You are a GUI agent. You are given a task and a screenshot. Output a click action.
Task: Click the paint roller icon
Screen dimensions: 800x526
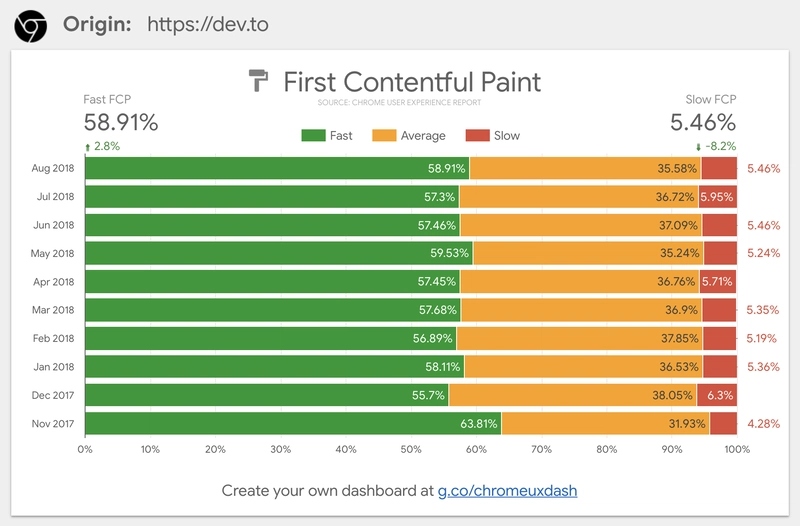click(x=259, y=81)
